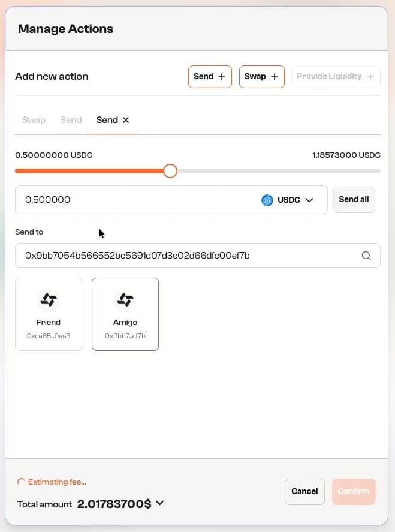This screenshot has height=532, width=395.
Task: Click the USDC coin logo
Action: point(267,200)
